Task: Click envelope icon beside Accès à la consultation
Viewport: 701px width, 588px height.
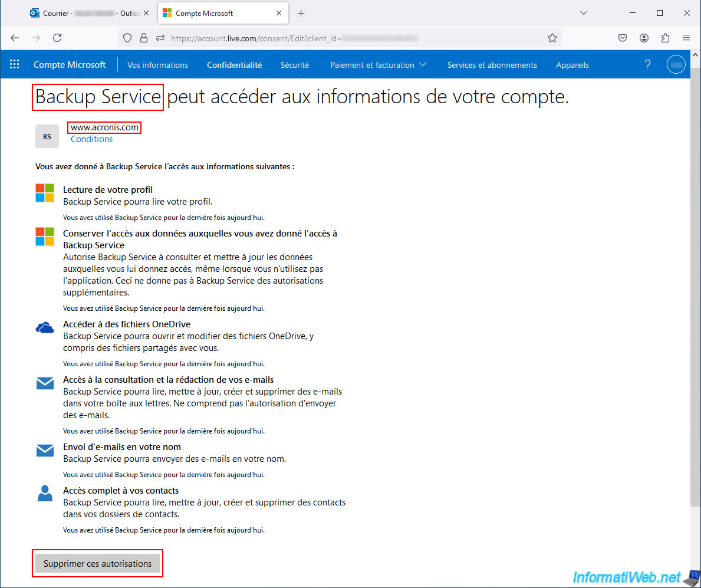Action: tap(45, 383)
